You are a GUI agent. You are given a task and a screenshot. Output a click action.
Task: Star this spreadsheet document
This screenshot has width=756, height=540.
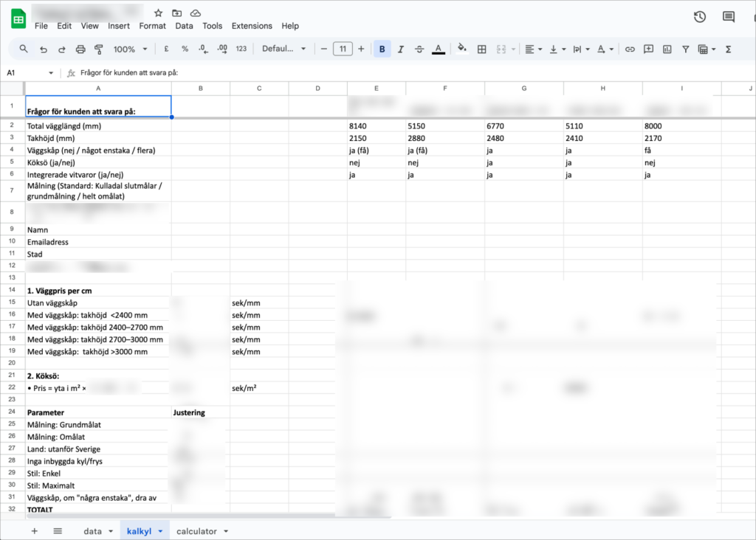[158, 13]
